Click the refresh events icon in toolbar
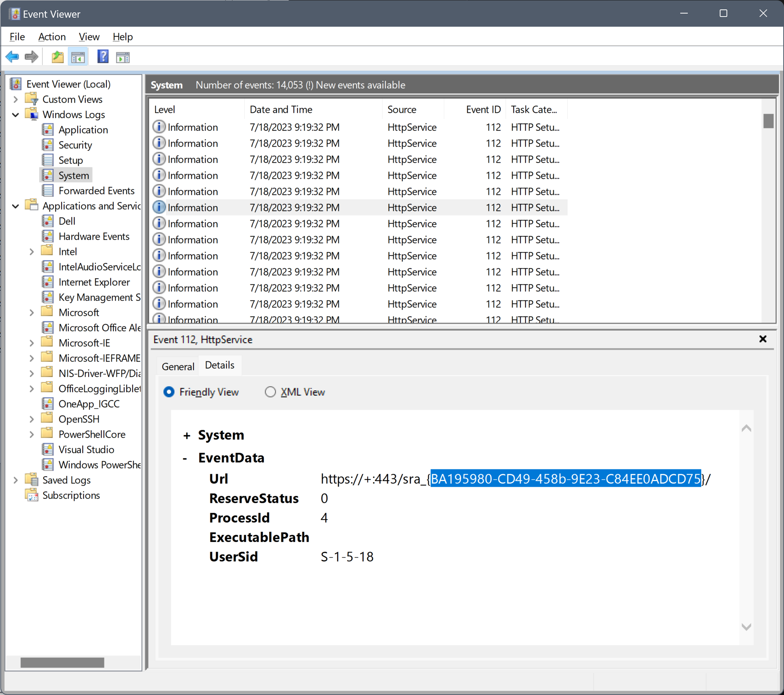 pos(123,57)
